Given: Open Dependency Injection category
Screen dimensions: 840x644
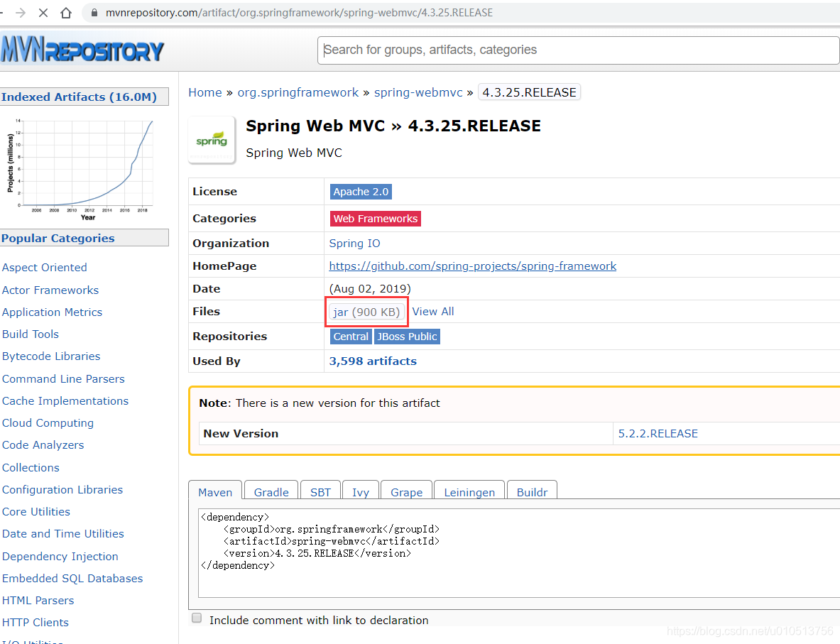Looking at the screenshot, I should tap(60, 556).
